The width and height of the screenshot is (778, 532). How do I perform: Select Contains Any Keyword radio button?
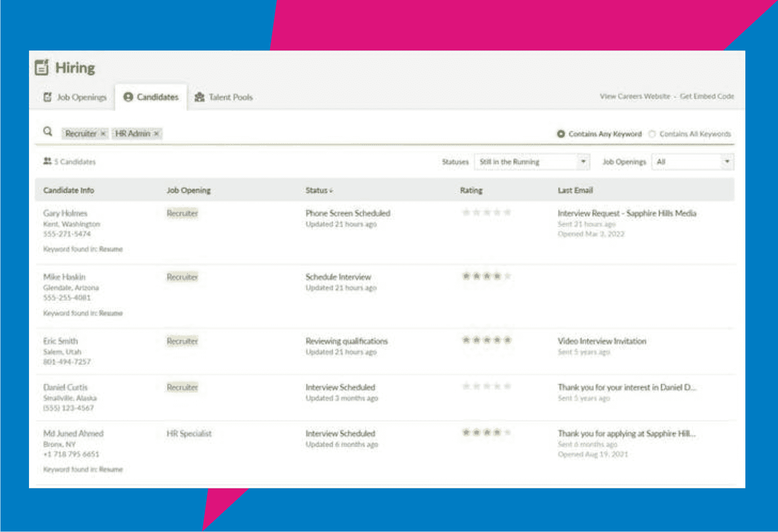tap(561, 134)
